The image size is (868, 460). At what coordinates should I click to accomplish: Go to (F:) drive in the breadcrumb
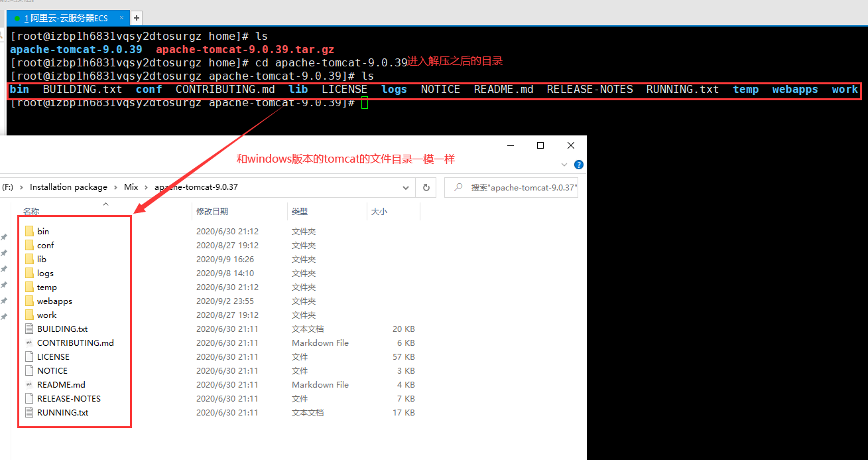coord(8,187)
